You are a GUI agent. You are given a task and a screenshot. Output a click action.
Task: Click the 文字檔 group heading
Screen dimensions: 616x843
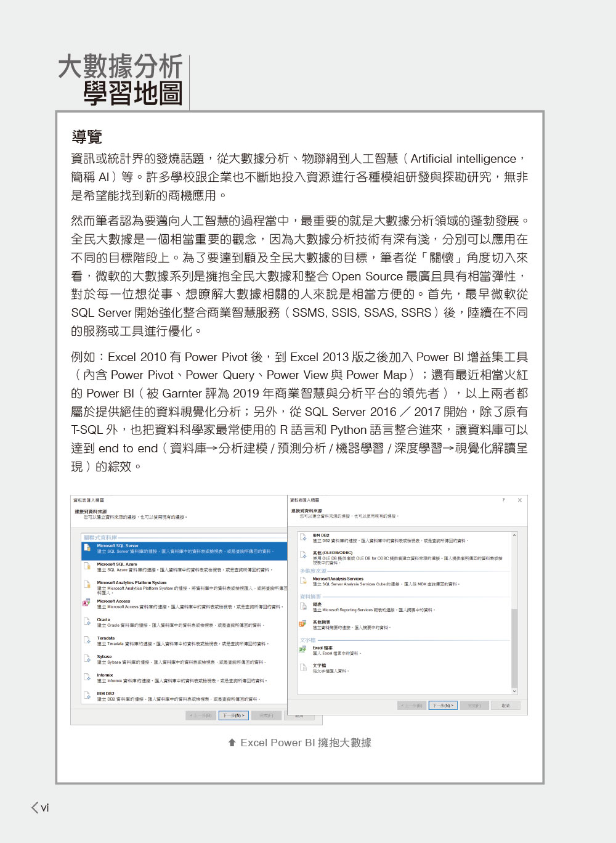(x=307, y=640)
